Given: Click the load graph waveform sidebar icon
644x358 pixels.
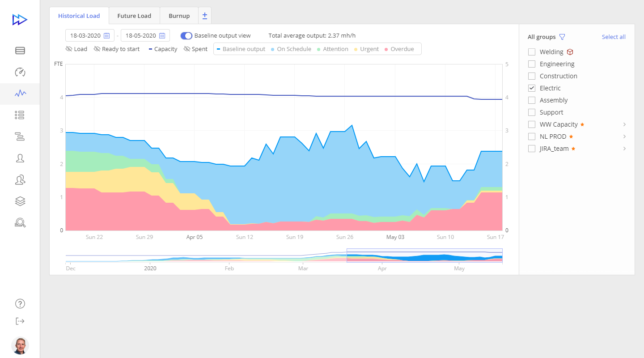Looking at the screenshot, I should [x=20, y=94].
